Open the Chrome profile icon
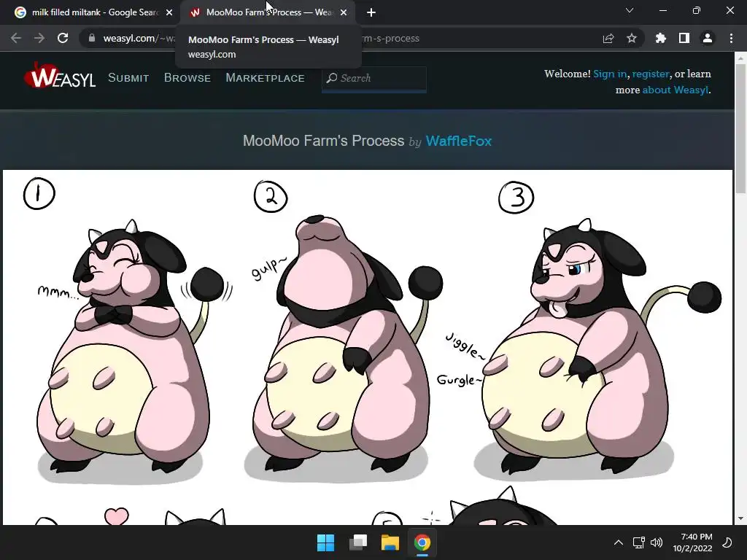Screen dimensions: 747x560 click(708, 38)
